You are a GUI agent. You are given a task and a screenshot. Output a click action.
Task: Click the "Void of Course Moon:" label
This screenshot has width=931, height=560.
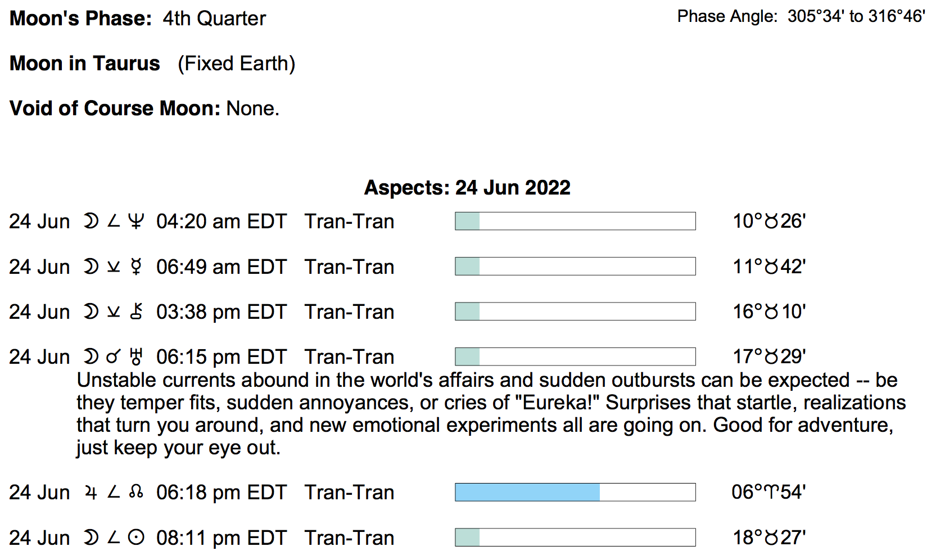[x=115, y=109]
